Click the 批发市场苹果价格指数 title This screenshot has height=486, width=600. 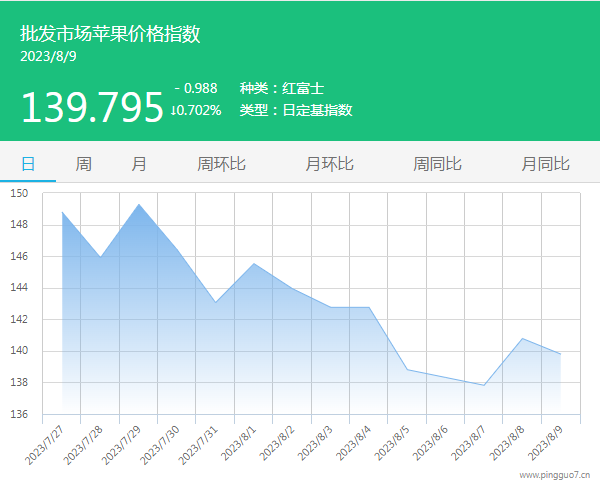pyautogui.click(x=110, y=34)
